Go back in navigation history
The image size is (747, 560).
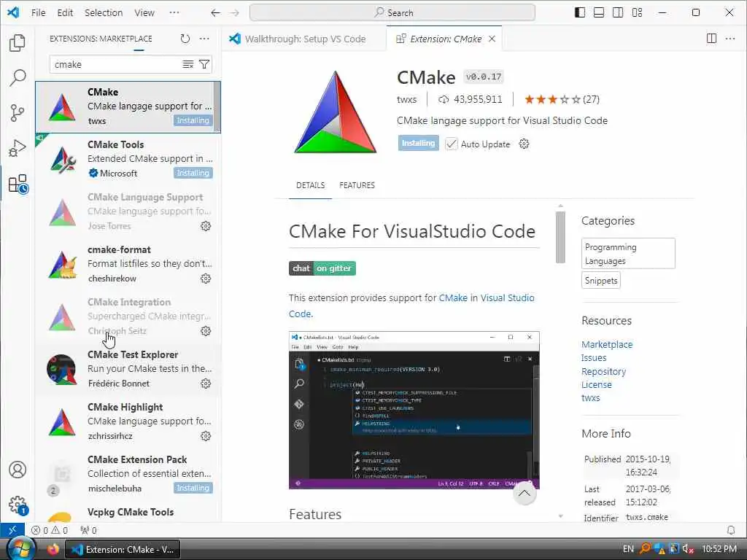[215, 13]
